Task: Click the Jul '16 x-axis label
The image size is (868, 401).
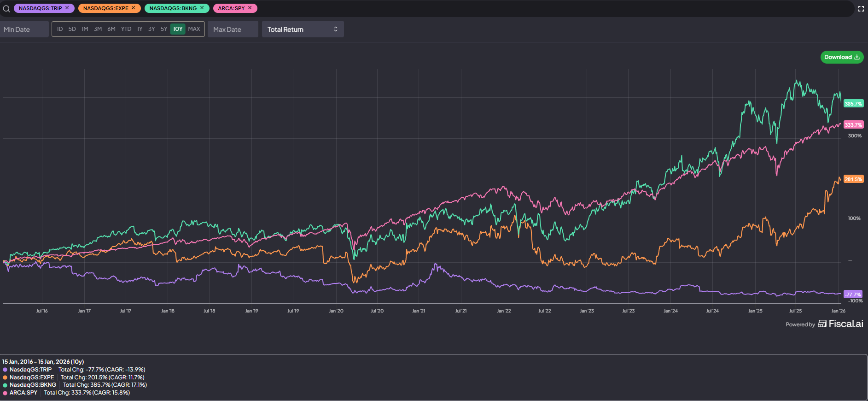Action: (42, 311)
